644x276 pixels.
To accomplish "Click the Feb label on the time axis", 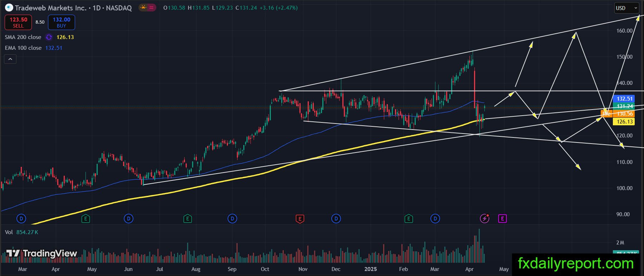I will pos(404,269).
